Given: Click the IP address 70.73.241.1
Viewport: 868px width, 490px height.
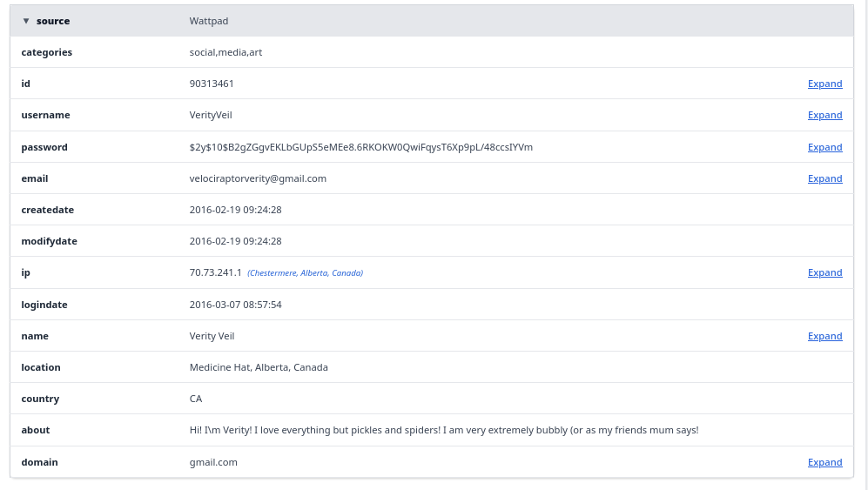Looking at the screenshot, I should pyautogui.click(x=215, y=273).
